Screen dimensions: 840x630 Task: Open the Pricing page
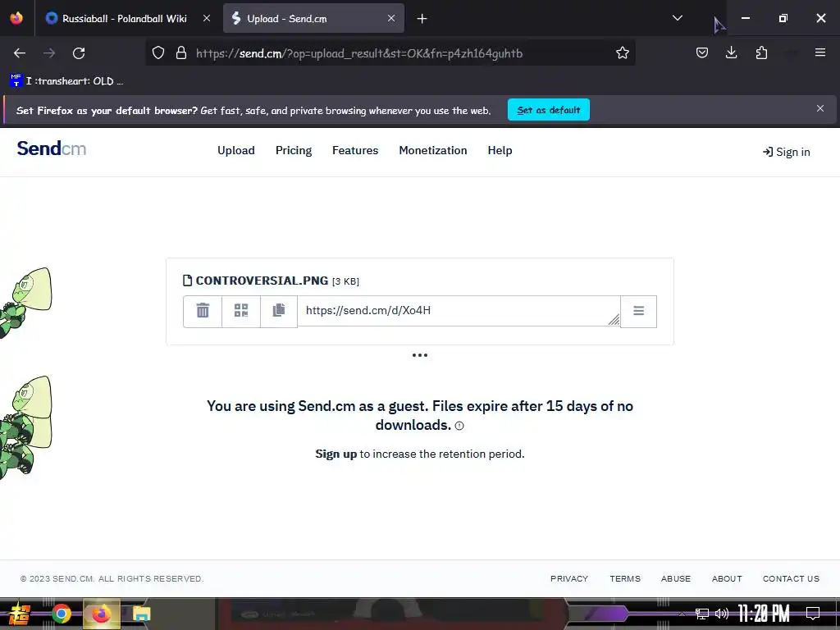(x=294, y=151)
